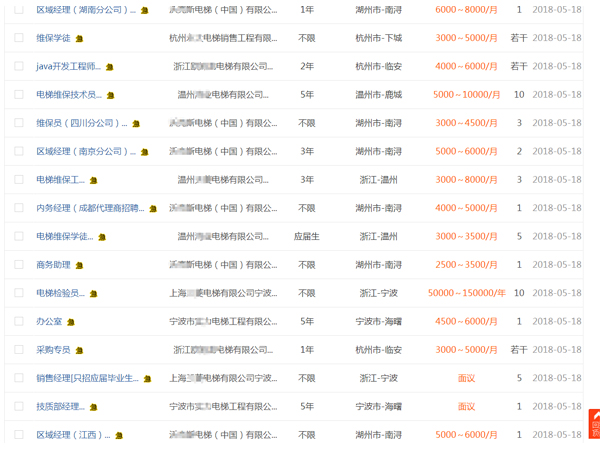Click the 维保员（四川分公司） job title
The width and height of the screenshot is (600, 450).
(80, 124)
